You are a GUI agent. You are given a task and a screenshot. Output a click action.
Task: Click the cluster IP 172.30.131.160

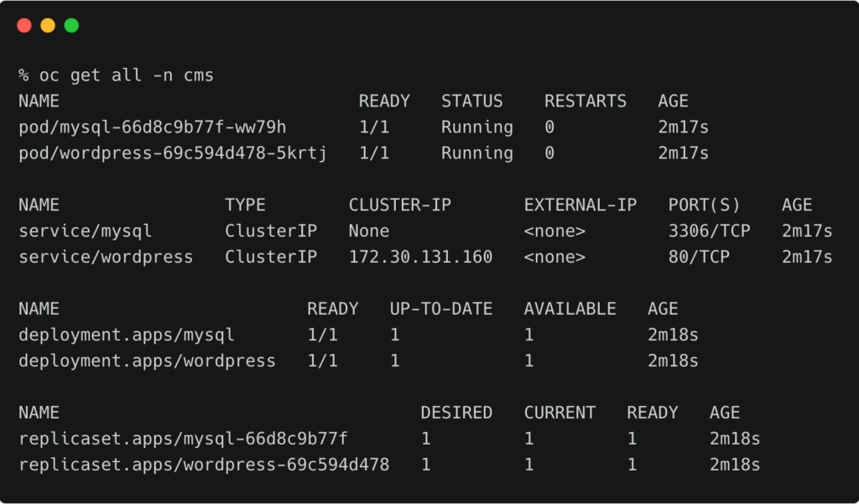[420, 257]
